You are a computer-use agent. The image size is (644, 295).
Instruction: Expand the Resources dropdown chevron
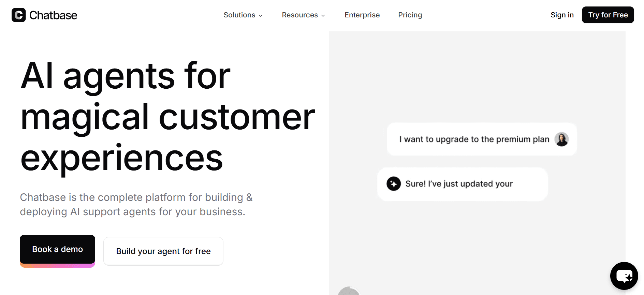click(323, 15)
